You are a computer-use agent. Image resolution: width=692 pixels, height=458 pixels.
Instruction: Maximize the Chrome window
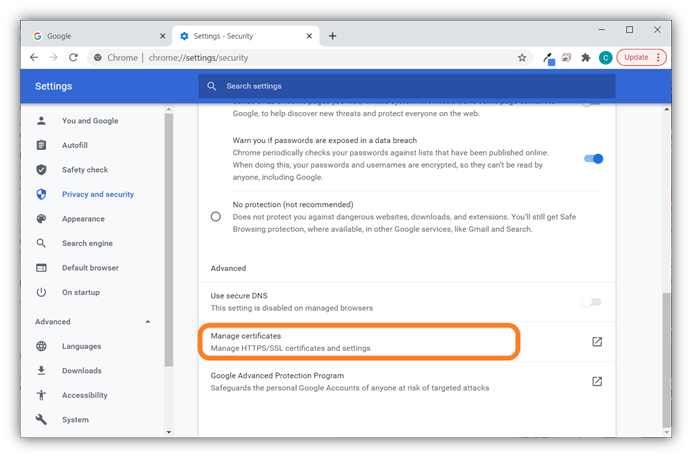pos(629,30)
